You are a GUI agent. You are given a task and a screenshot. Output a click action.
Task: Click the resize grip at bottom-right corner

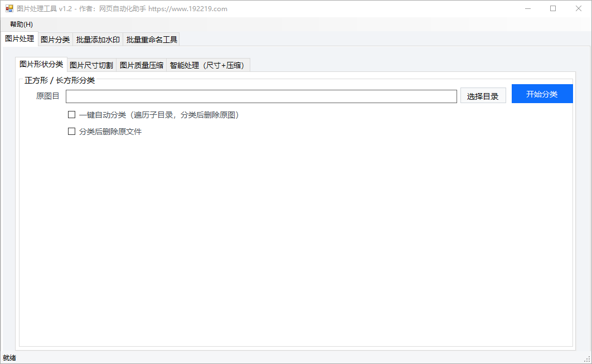tap(588, 360)
